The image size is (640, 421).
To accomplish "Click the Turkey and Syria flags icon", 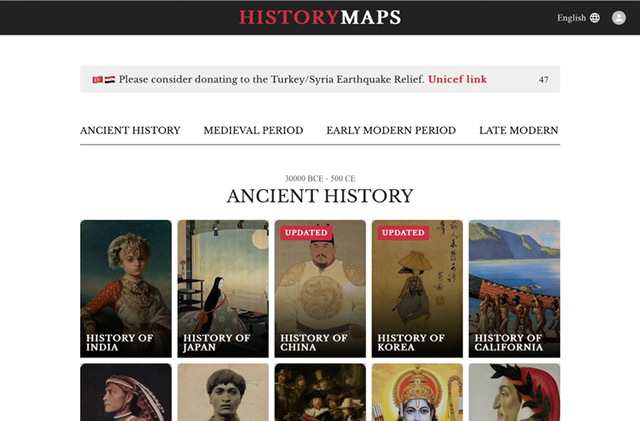I will (104, 80).
